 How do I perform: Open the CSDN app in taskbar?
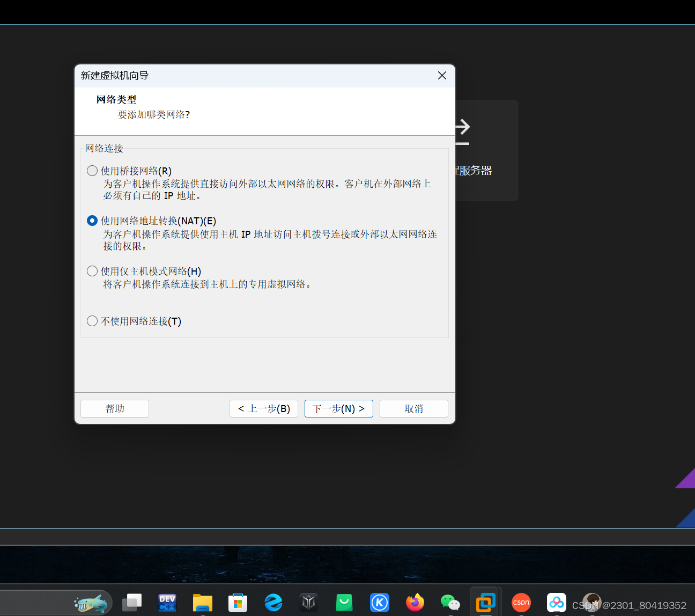(x=521, y=603)
